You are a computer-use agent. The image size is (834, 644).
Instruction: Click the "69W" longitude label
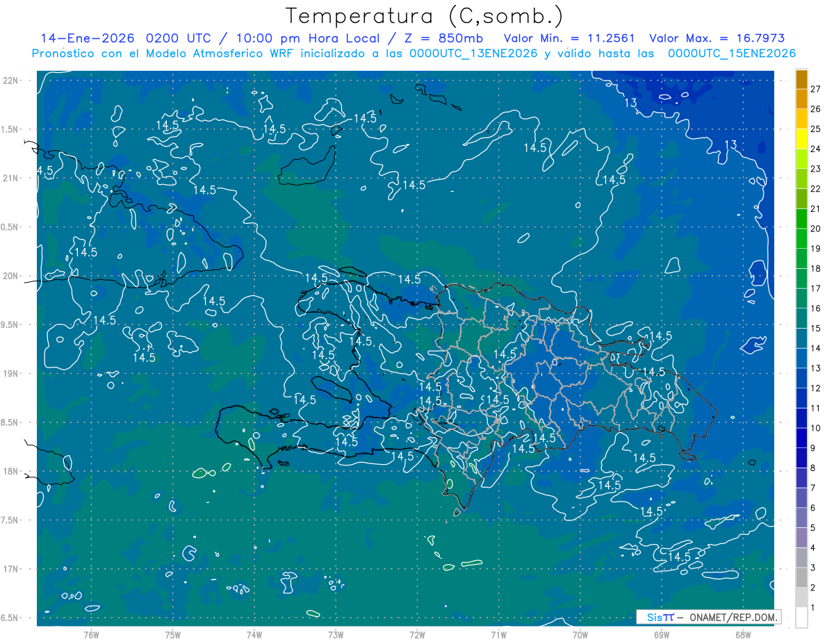tap(662, 634)
